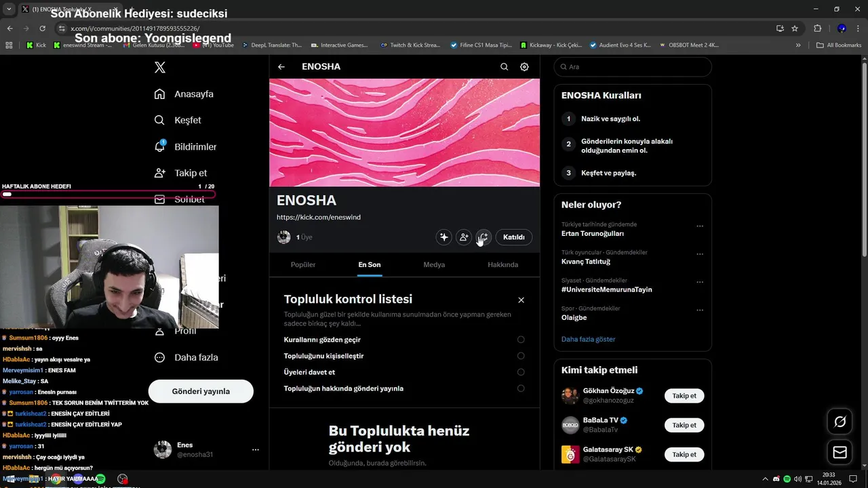Click Gökhan Özoğuz profile avatar
The width and height of the screenshot is (868, 488).
(x=570, y=396)
